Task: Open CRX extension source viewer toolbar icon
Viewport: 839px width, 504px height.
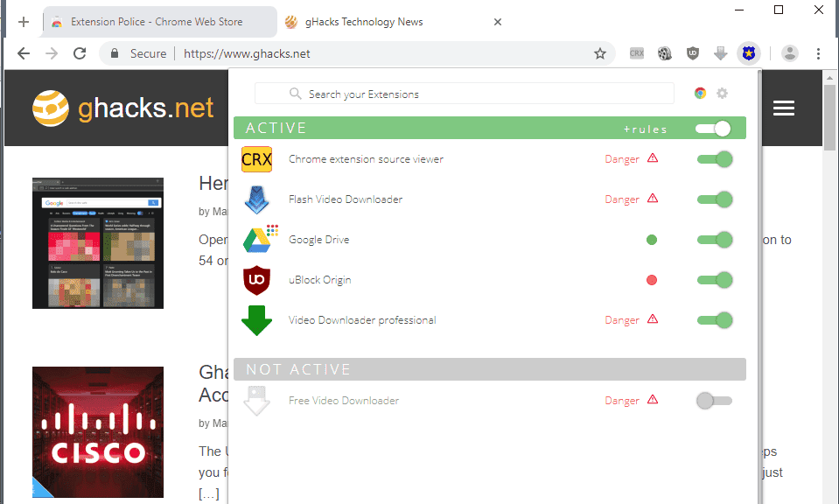Action: click(x=637, y=53)
